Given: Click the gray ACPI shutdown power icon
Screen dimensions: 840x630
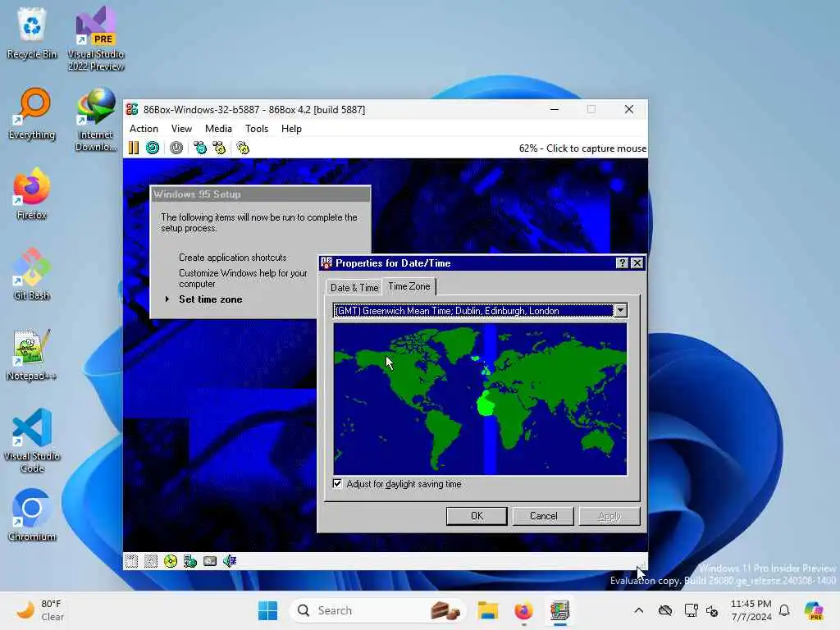Looking at the screenshot, I should click(176, 148).
